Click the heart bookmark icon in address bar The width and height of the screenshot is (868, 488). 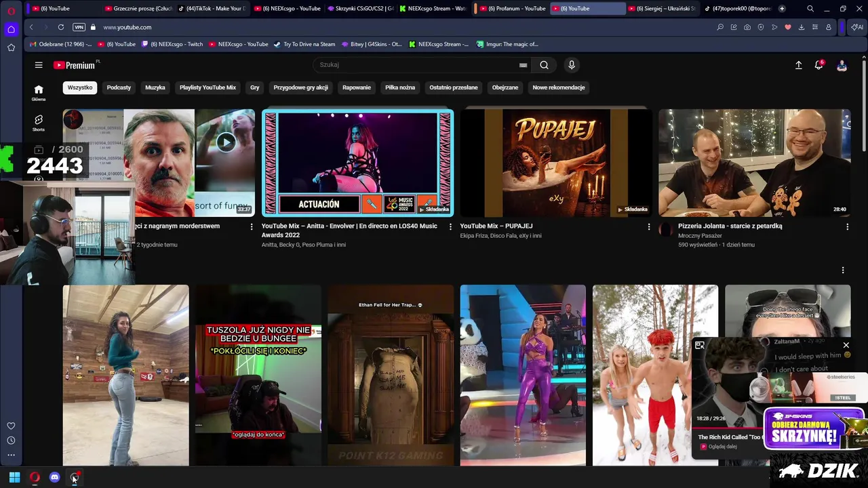[x=788, y=27]
